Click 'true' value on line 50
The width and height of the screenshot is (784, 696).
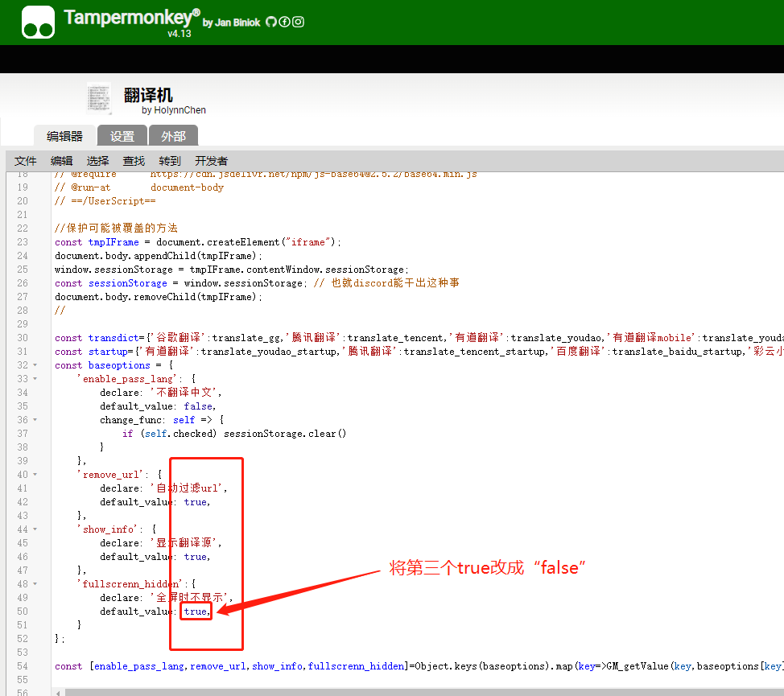tap(195, 612)
